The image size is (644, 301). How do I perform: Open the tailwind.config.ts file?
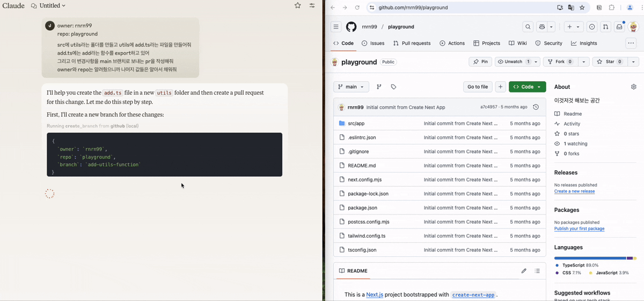(x=367, y=235)
